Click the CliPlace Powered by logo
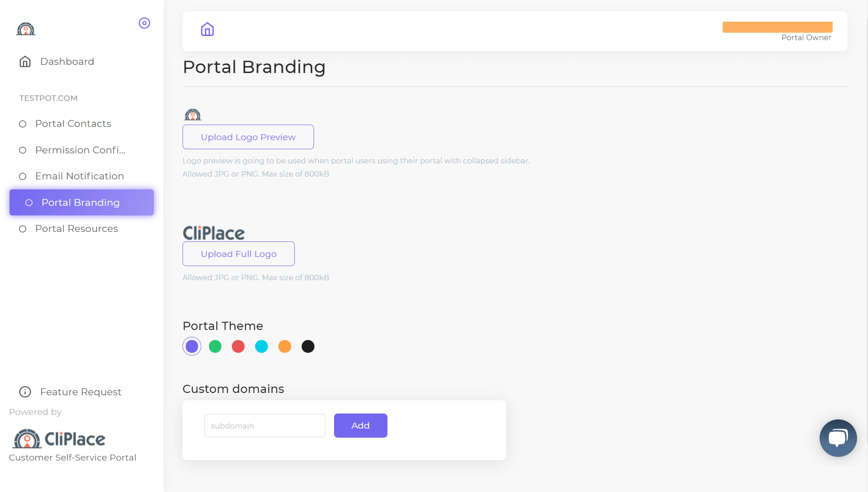Screen dimensions: 868x492 coord(59,439)
